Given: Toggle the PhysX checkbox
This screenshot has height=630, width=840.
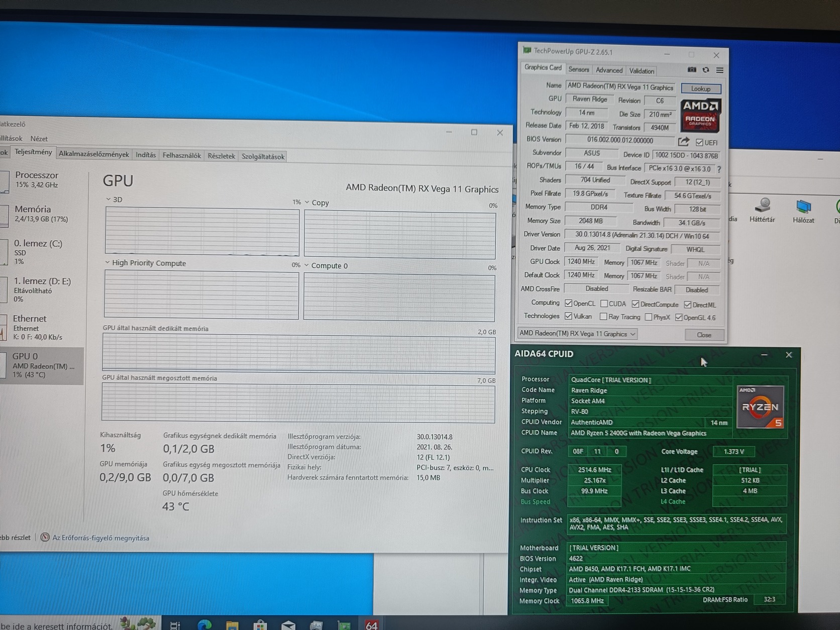Looking at the screenshot, I should pos(649,317).
